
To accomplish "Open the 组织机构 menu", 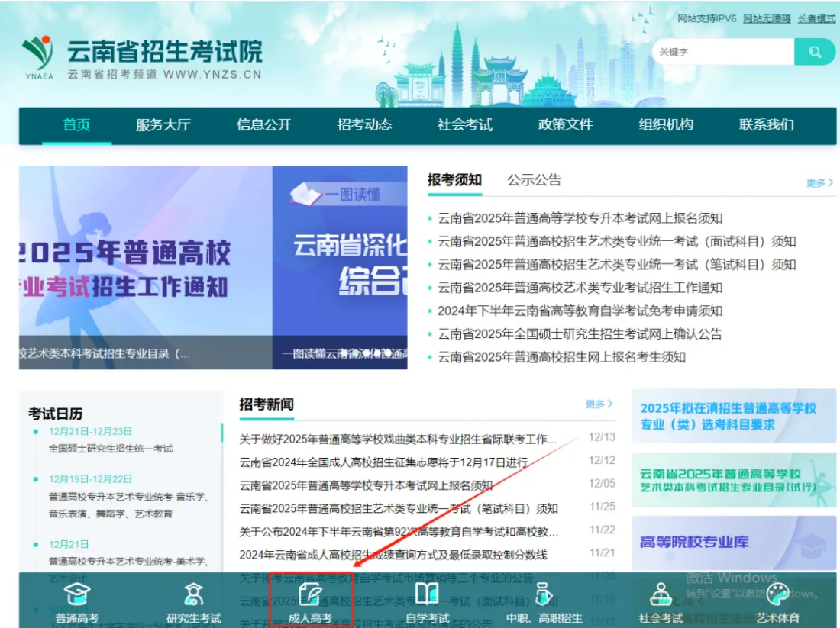I will coord(666,124).
